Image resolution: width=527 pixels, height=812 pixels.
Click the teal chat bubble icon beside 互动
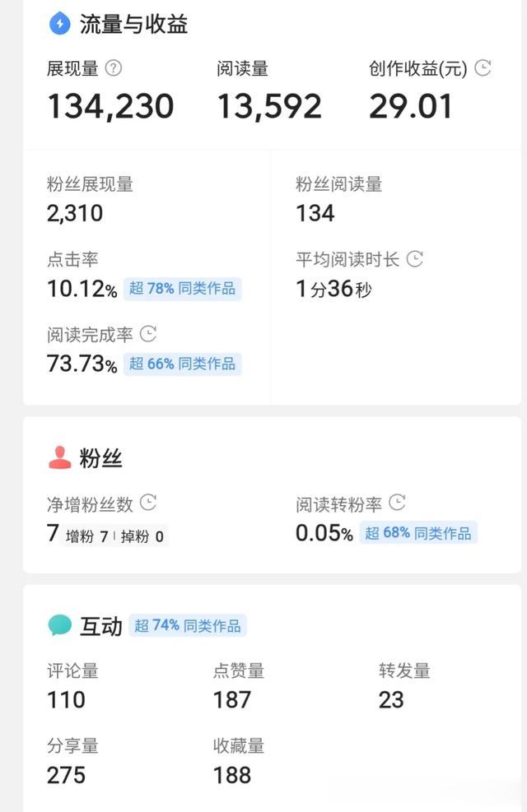[60, 625]
